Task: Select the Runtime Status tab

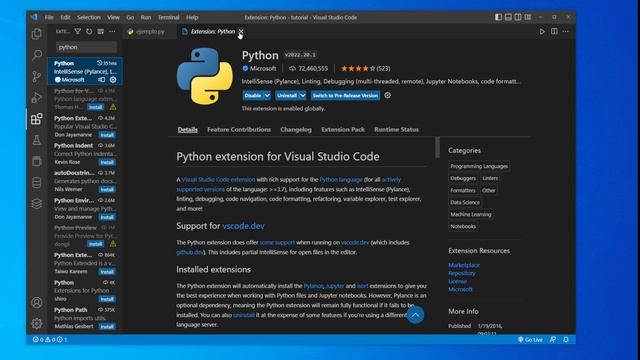Action: pyautogui.click(x=396, y=129)
